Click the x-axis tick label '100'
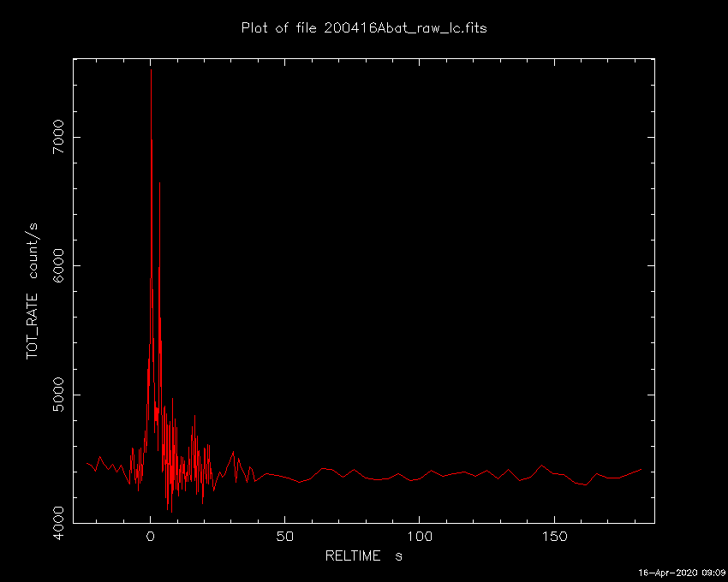 (420, 537)
